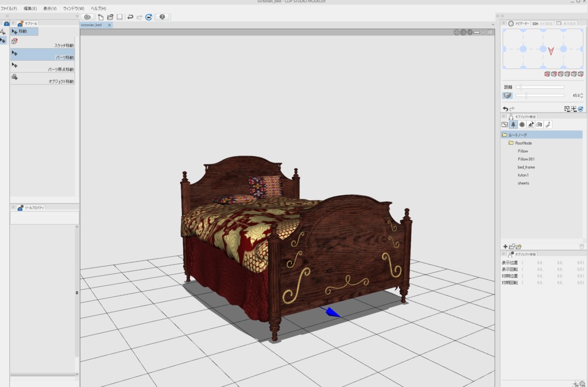Switch to the victorian_bed document tab
The width and height of the screenshot is (588, 387).
92,25
